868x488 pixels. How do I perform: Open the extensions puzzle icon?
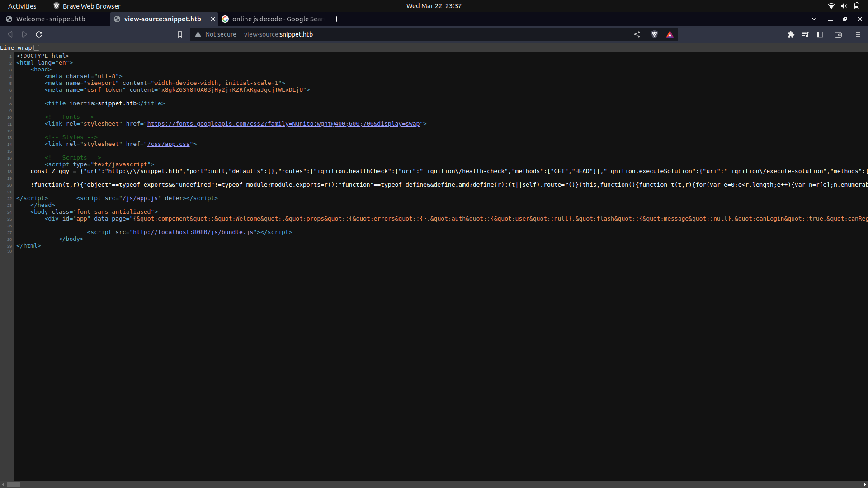click(792, 34)
